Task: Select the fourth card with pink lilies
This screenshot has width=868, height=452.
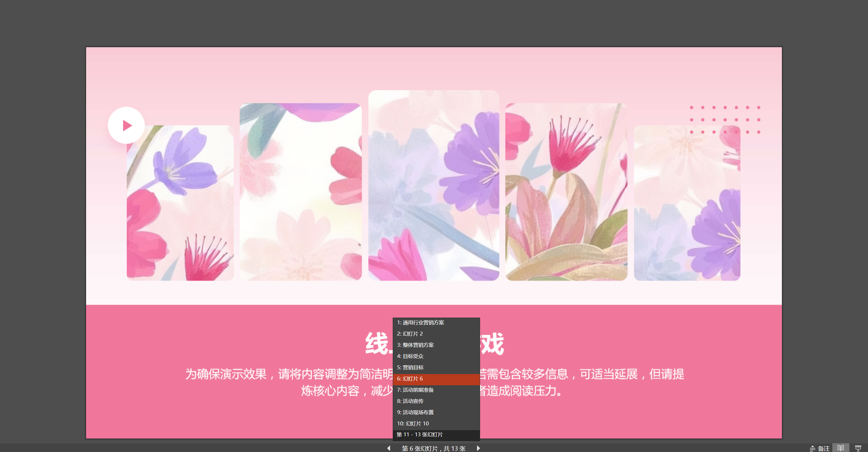Action: (566, 192)
